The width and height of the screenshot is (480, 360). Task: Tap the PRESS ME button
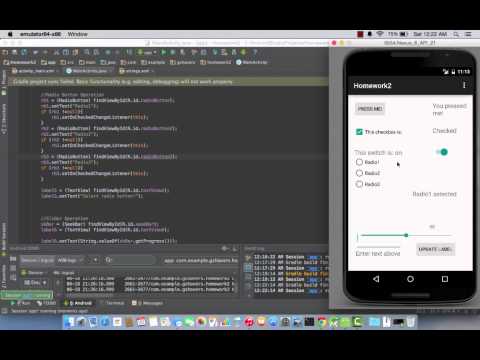pyautogui.click(x=370, y=109)
